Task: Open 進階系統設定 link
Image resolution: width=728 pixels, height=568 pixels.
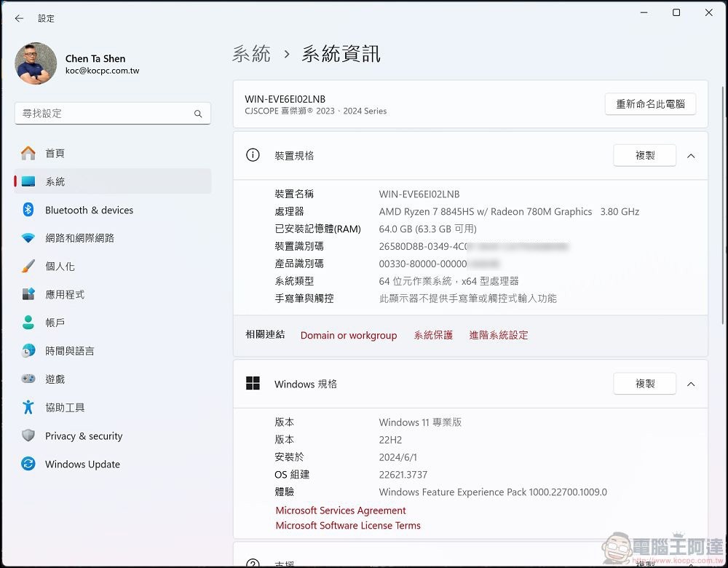Action: [x=499, y=335]
